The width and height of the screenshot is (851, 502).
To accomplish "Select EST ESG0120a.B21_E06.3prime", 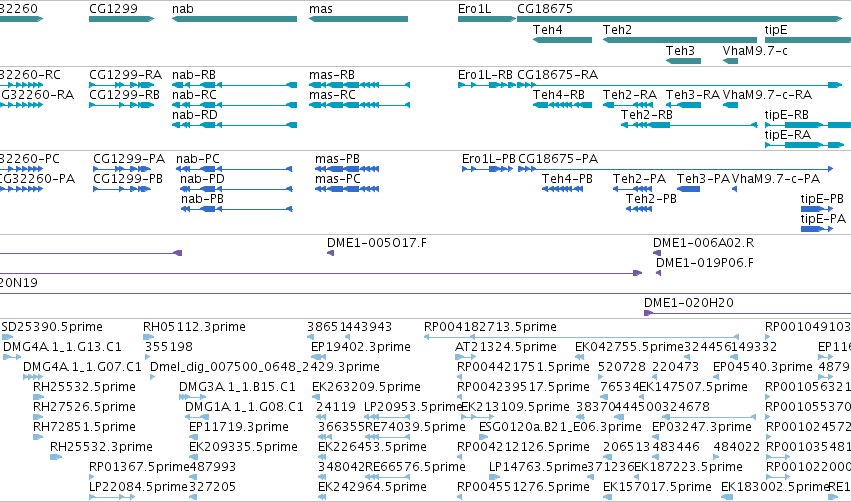I will click(x=484, y=437).
